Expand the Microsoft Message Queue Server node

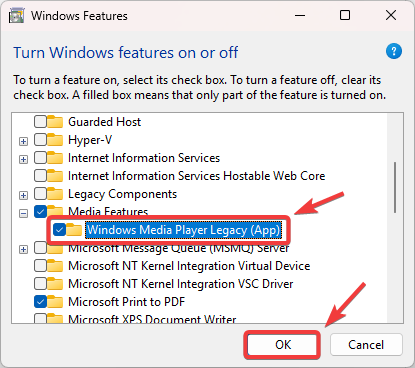point(23,250)
